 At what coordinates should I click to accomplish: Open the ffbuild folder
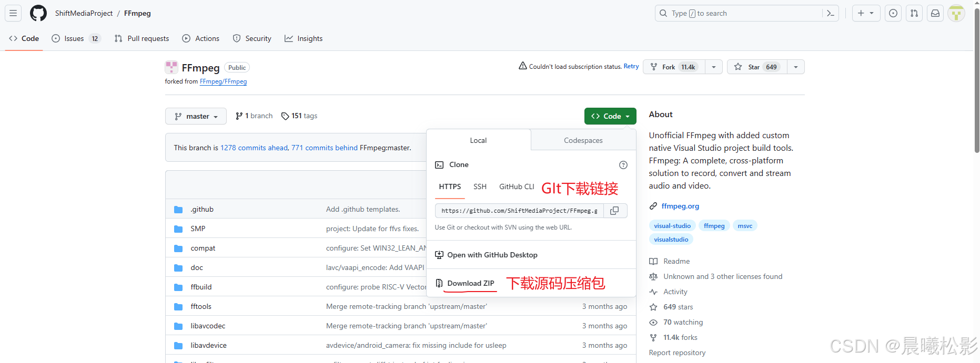tap(201, 287)
